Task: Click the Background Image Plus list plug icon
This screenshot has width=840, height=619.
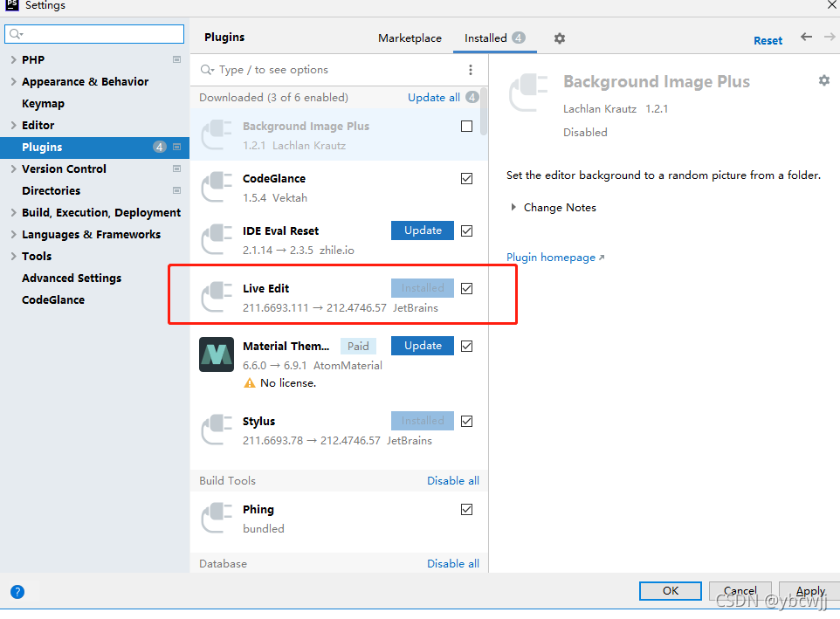Action: (x=217, y=135)
